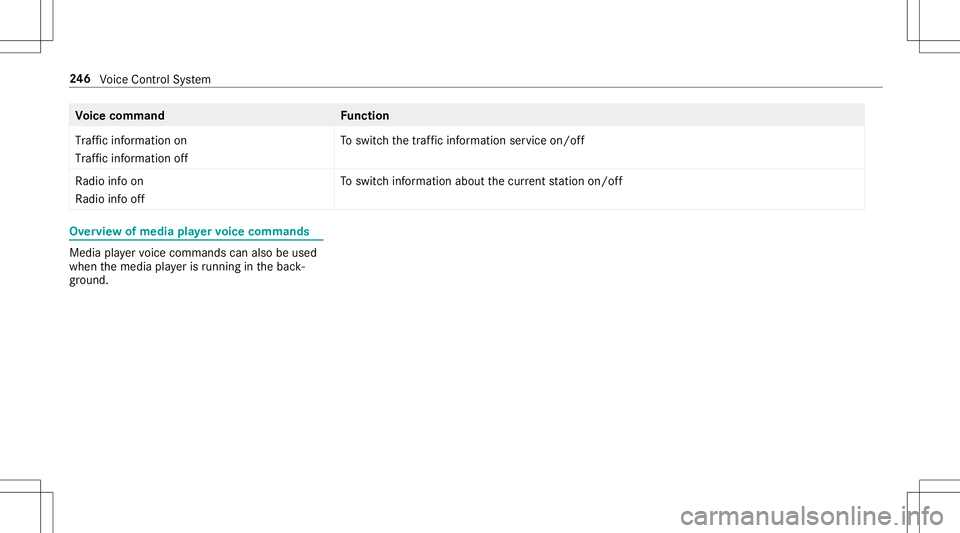Click the word ground. ending the paragraph

pos(92,280)
